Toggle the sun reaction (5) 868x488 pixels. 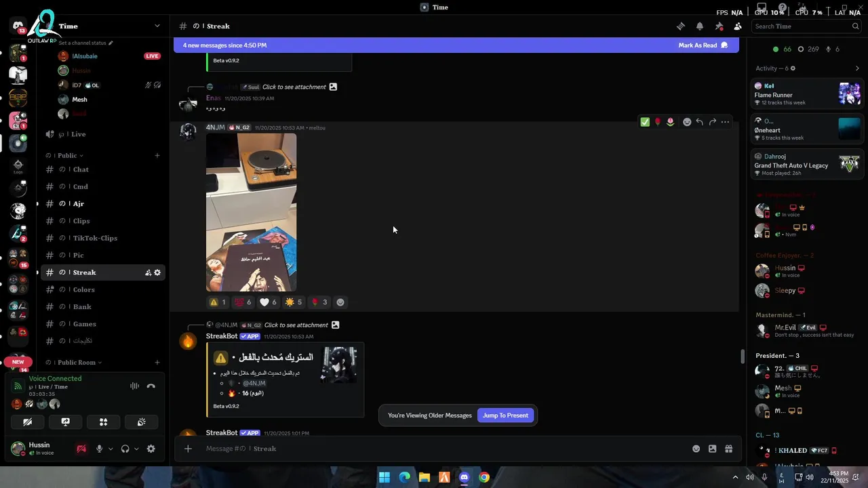tap(294, 302)
